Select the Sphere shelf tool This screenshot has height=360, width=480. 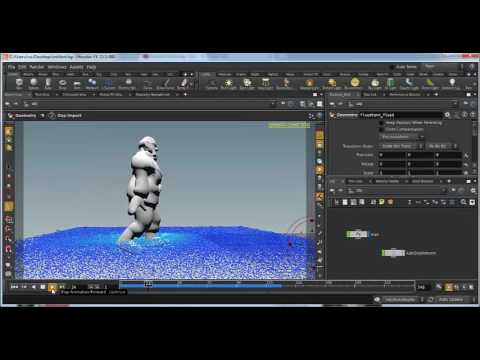33,83
